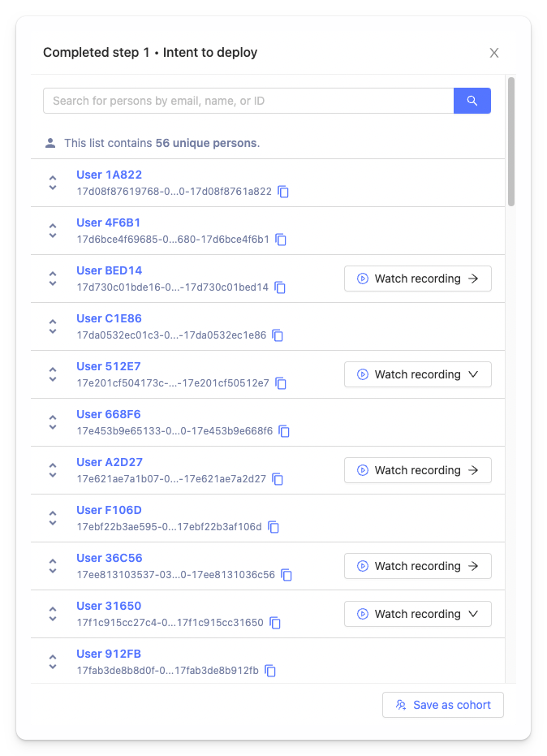Click the vertical scrollbar of the list
The width and height of the screenshot is (547, 756).
510,142
